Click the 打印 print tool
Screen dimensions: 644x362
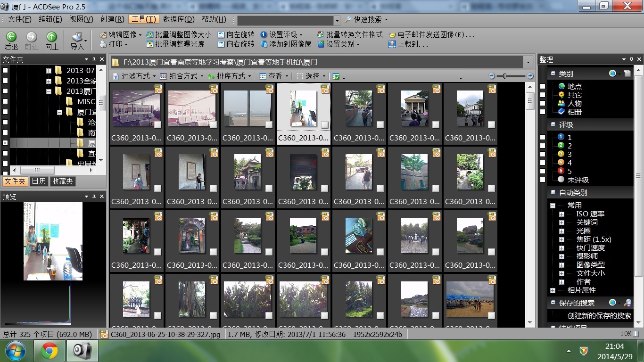point(113,44)
